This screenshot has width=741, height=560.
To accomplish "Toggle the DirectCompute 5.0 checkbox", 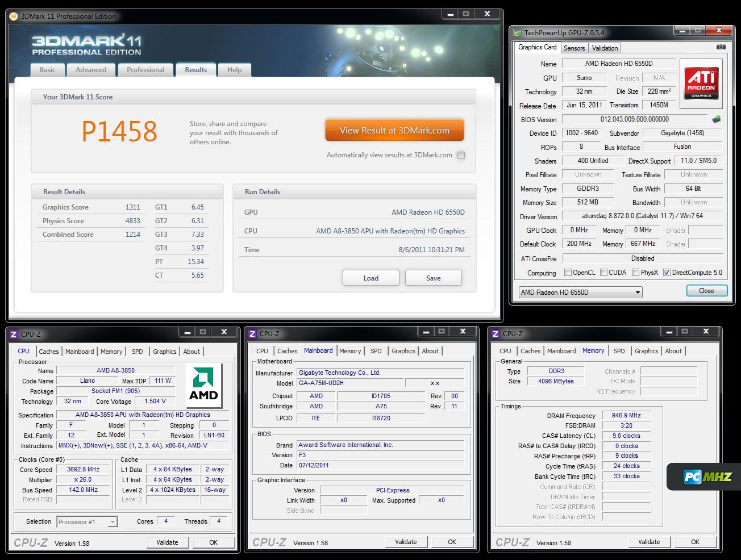I will point(667,273).
